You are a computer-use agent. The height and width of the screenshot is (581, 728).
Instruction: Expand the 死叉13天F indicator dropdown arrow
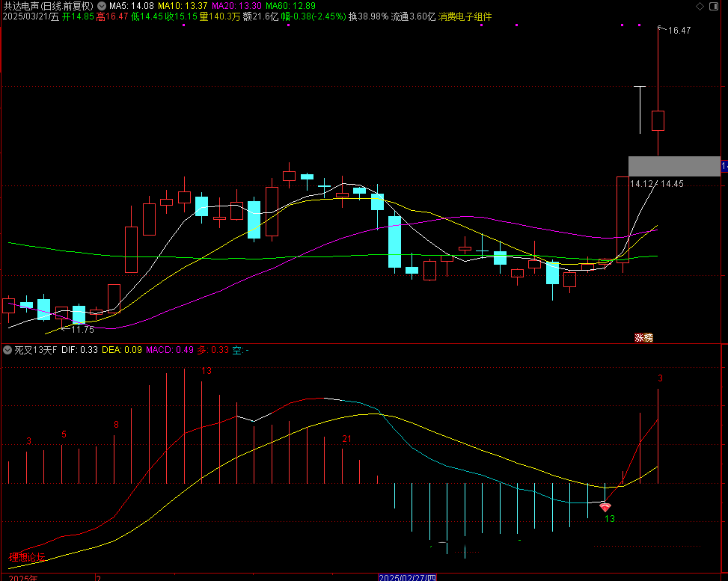point(7,349)
